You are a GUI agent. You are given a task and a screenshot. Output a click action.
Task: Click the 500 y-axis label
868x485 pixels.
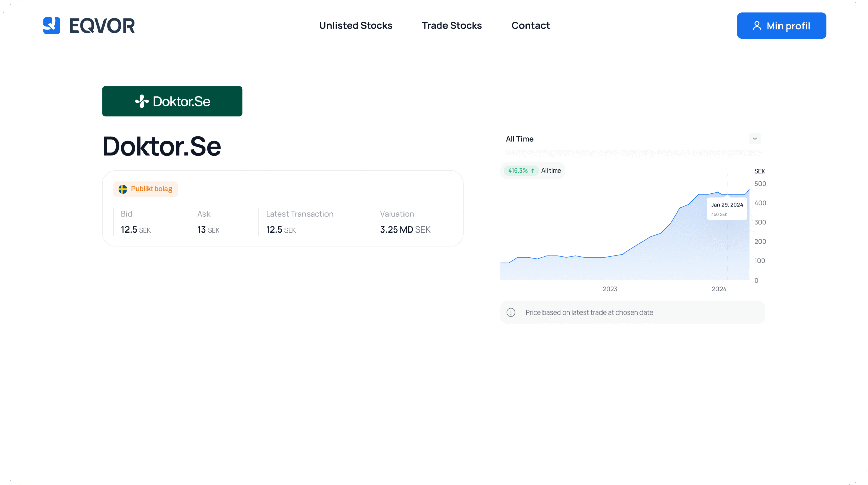(760, 184)
